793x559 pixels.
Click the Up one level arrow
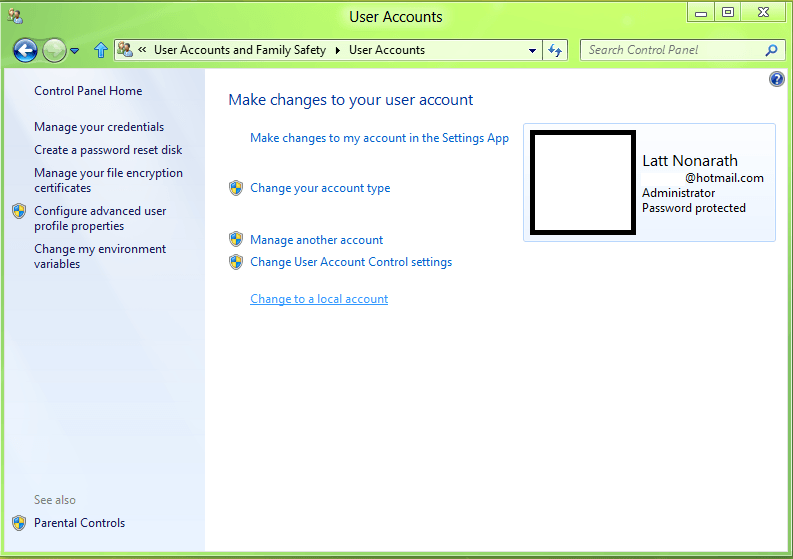100,50
